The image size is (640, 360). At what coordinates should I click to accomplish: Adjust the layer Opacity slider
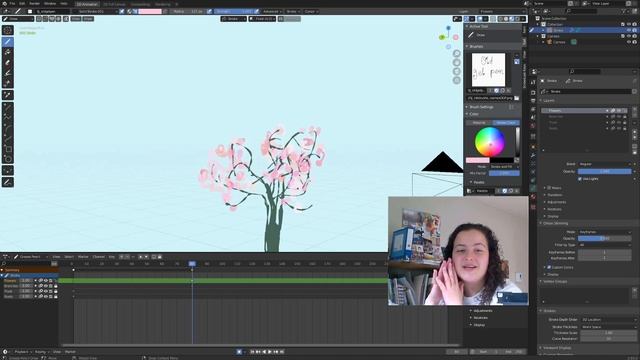604,171
